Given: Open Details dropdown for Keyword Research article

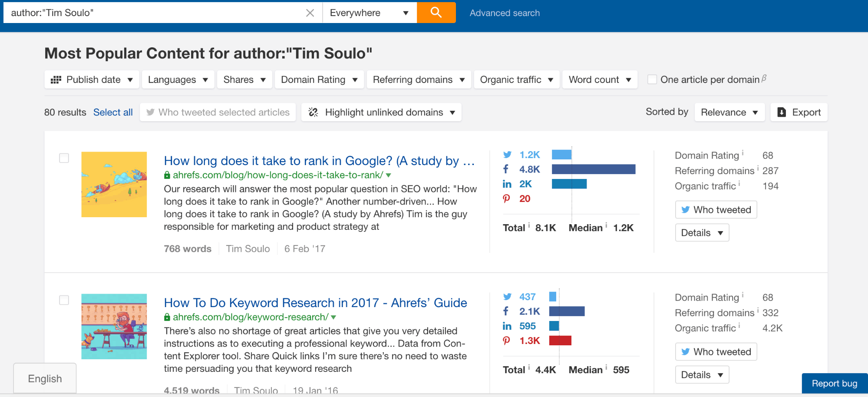Looking at the screenshot, I should click(702, 374).
